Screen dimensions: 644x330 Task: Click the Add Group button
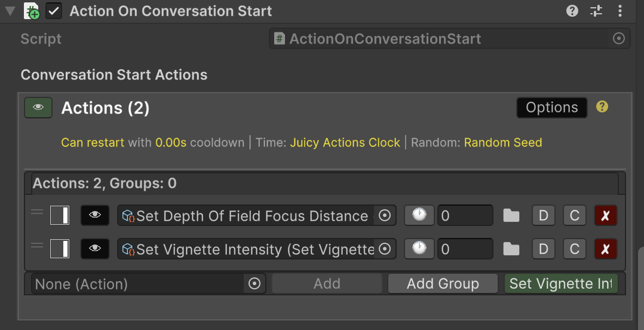pyautogui.click(x=443, y=284)
